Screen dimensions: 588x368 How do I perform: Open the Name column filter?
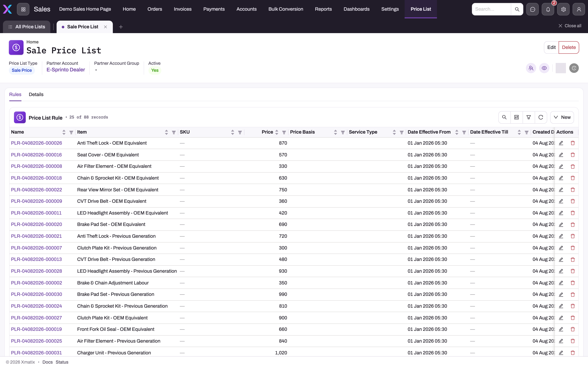[x=71, y=132]
